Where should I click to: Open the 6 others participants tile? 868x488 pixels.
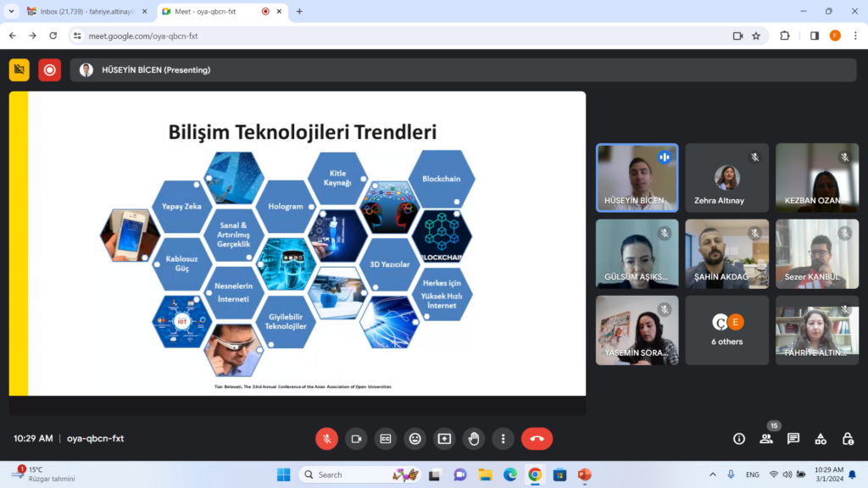pos(726,330)
